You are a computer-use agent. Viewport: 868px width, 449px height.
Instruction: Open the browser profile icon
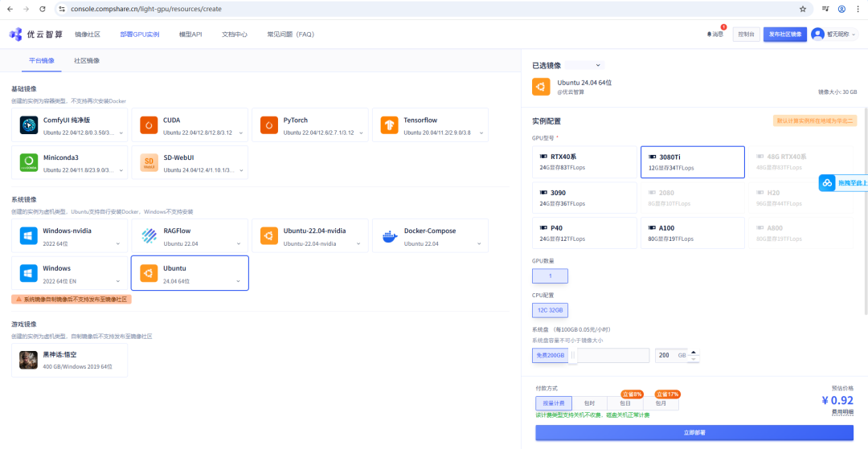point(841,9)
